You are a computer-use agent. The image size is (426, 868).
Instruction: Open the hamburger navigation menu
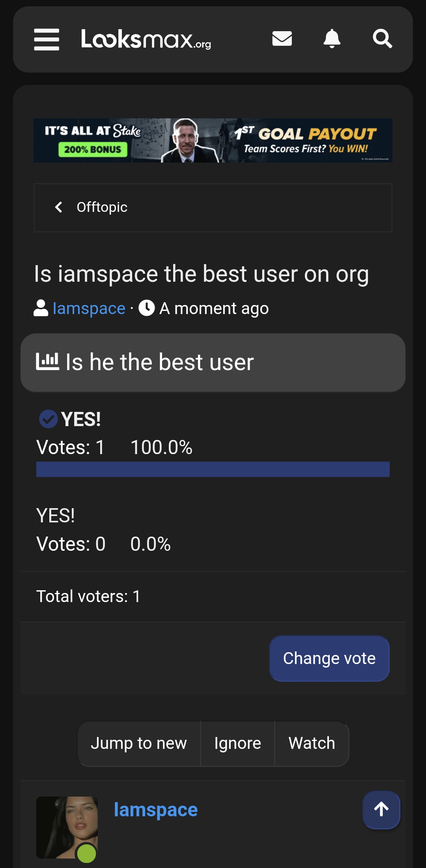47,39
